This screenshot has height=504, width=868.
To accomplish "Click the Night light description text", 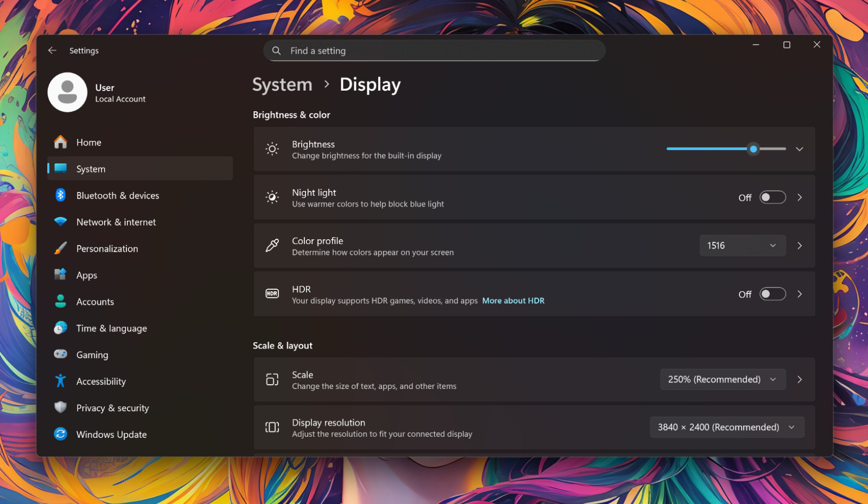I will point(368,204).
